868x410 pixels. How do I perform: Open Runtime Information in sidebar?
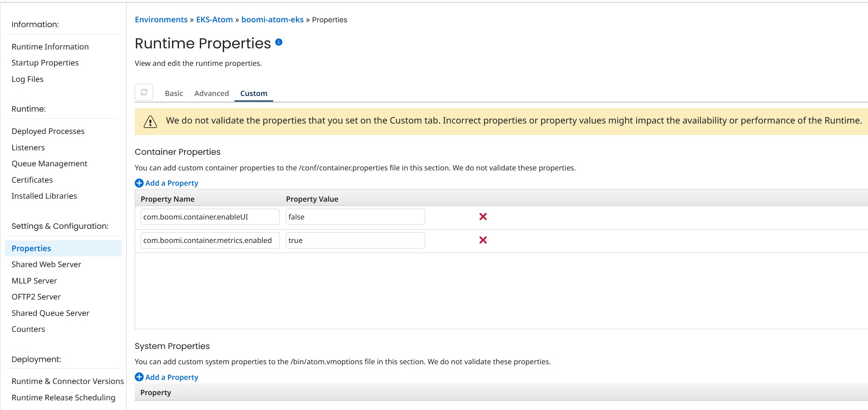(x=50, y=47)
